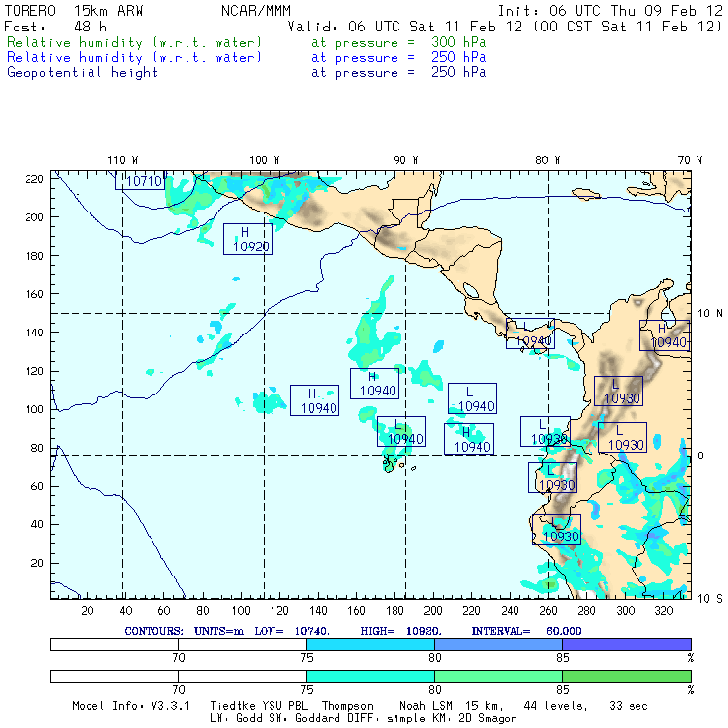
Task: Click the '100 W' longitude label
Action: click(x=265, y=160)
